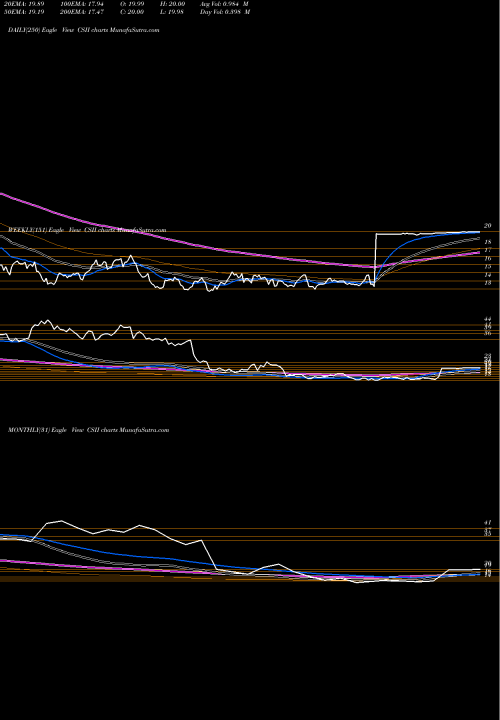Viewport: 500px width, 720px height.
Task: Click price label 14 on daily axis
Action: tap(488, 275)
